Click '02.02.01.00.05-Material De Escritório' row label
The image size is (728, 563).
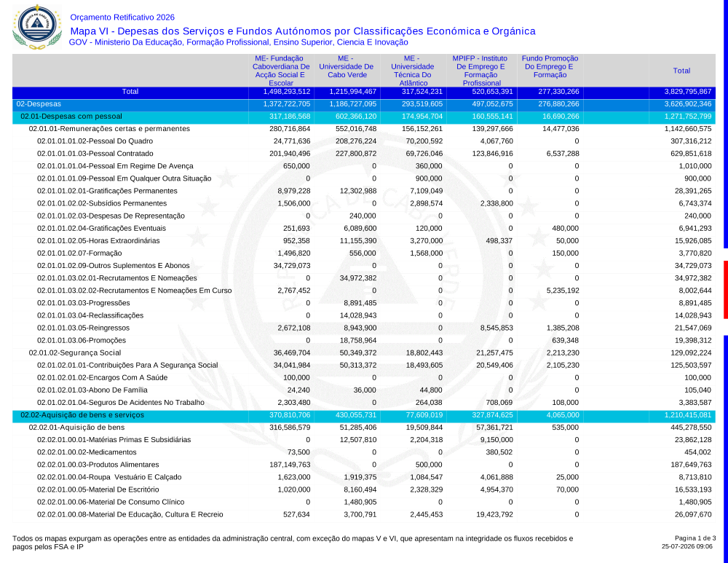[98, 489]
